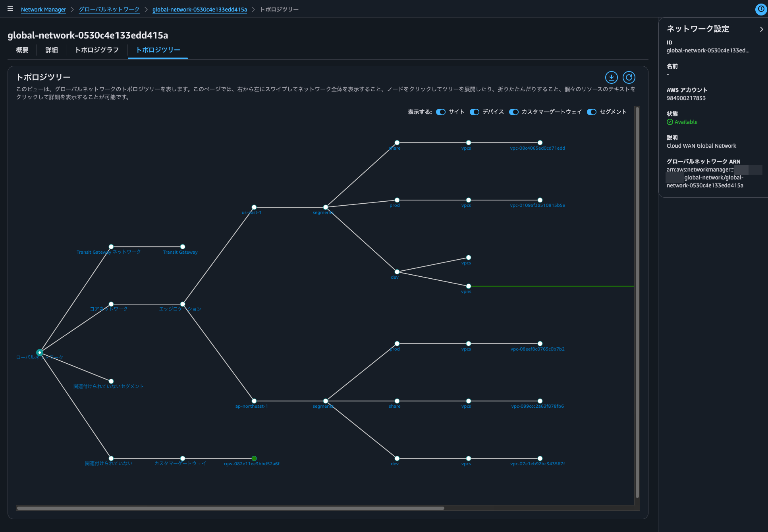Open vpc-08c4065ed0cd71edd resource link

pos(537,148)
